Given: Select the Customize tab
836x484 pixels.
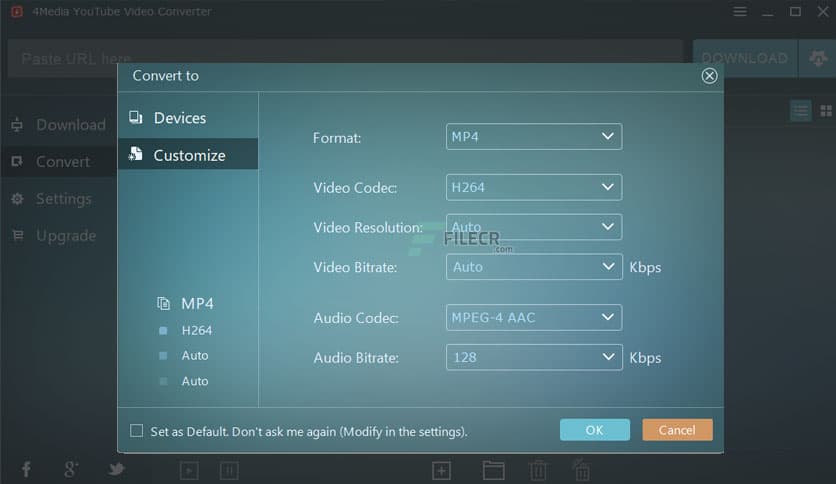Looking at the screenshot, I should coord(188,155).
